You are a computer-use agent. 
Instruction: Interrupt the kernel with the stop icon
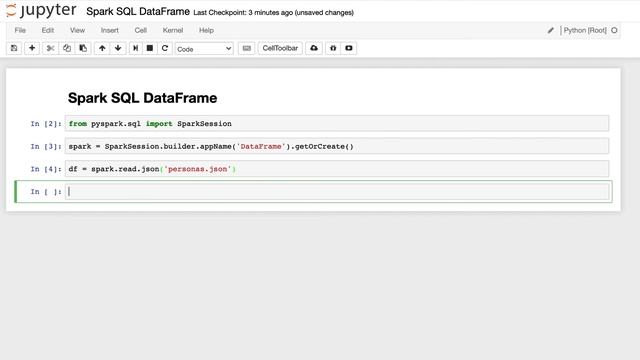pos(150,48)
